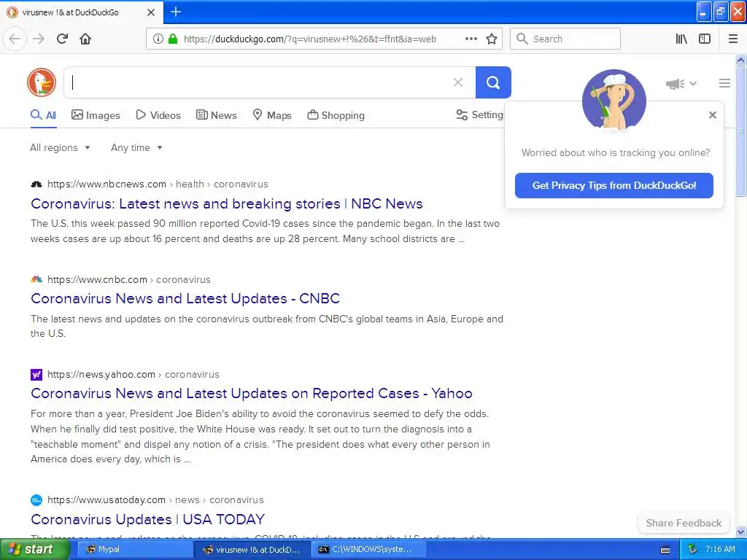
Task: Go back using the browser back arrow
Action: pyautogui.click(x=15, y=39)
